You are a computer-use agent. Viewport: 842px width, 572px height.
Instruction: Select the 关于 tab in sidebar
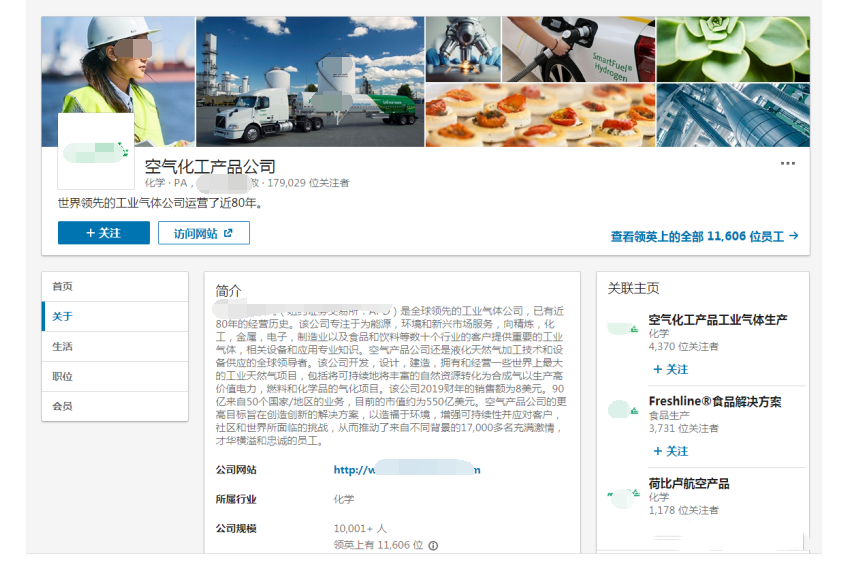[x=115, y=316]
